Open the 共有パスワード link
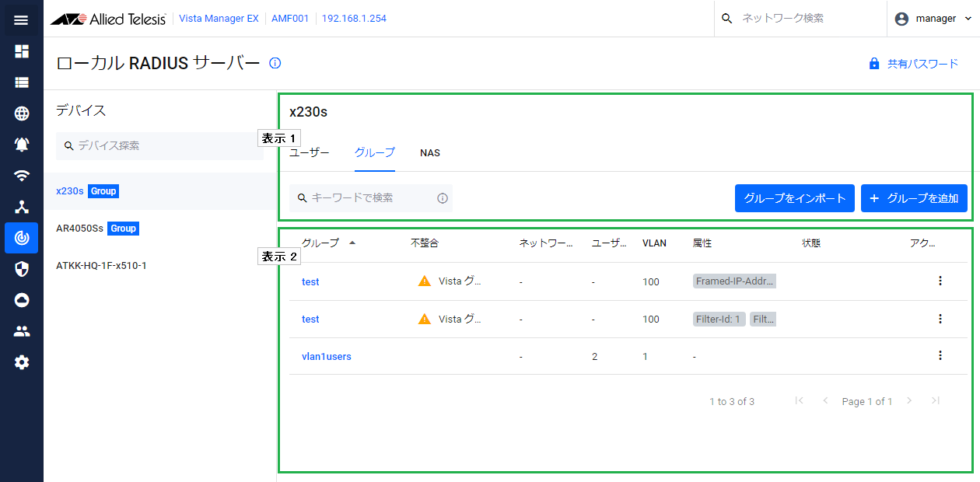Viewport: 980px width, 482px height. pos(914,64)
